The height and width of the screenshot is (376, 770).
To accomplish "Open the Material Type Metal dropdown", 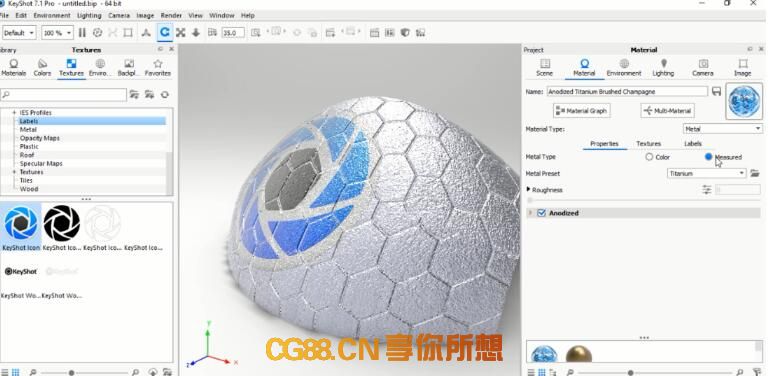I will tap(722, 129).
